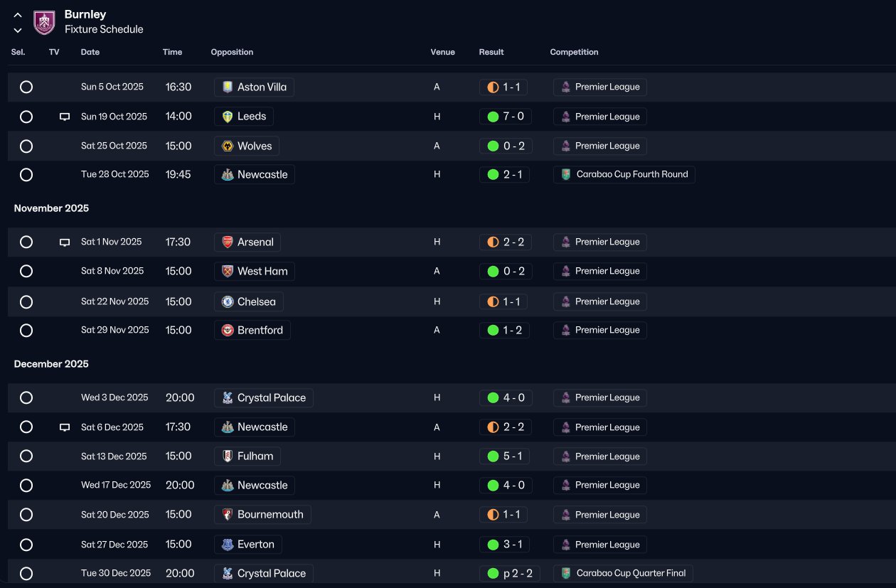Click the Carabao Cup Fourth Round trophy icon
This screenshot has width=896, height=588.
(x=565, y=174)
